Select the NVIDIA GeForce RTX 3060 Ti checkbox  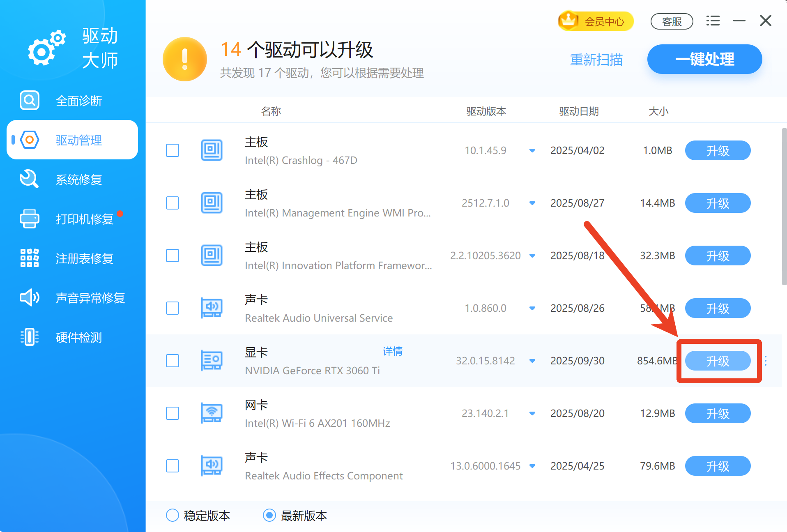173,361
